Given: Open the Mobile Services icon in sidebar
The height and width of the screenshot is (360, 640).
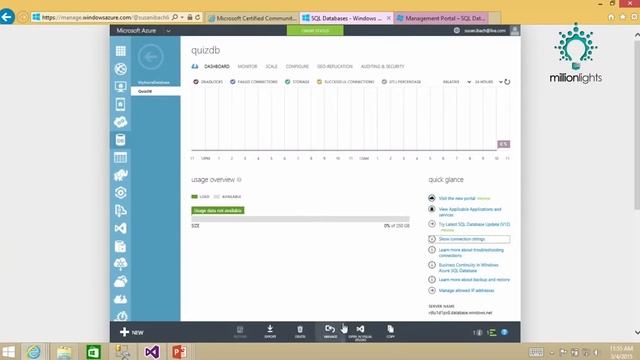Looking at the screenshot, I should click(120, 104).
